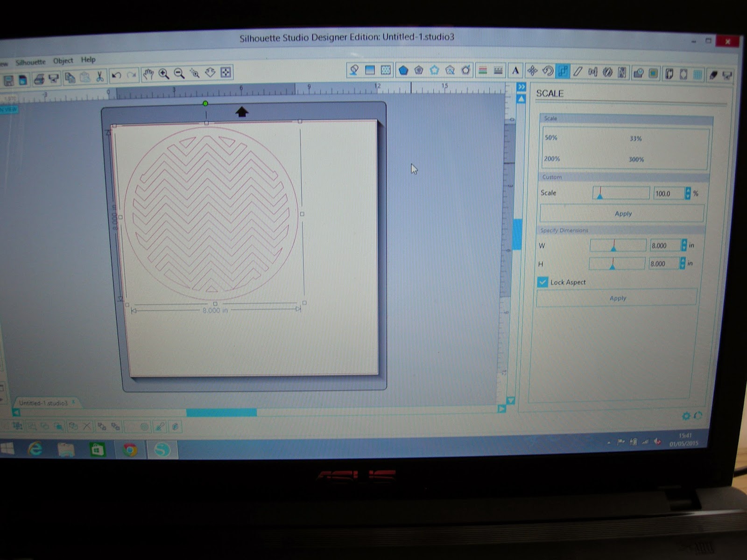Open the Text Style A icon
Image resolution: width=747 pixels, height=560 pixels.
click(515, 70)
